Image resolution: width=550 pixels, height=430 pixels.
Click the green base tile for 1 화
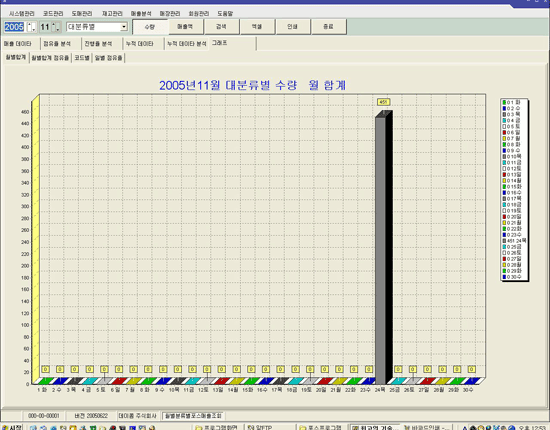(x=46, y=381)
